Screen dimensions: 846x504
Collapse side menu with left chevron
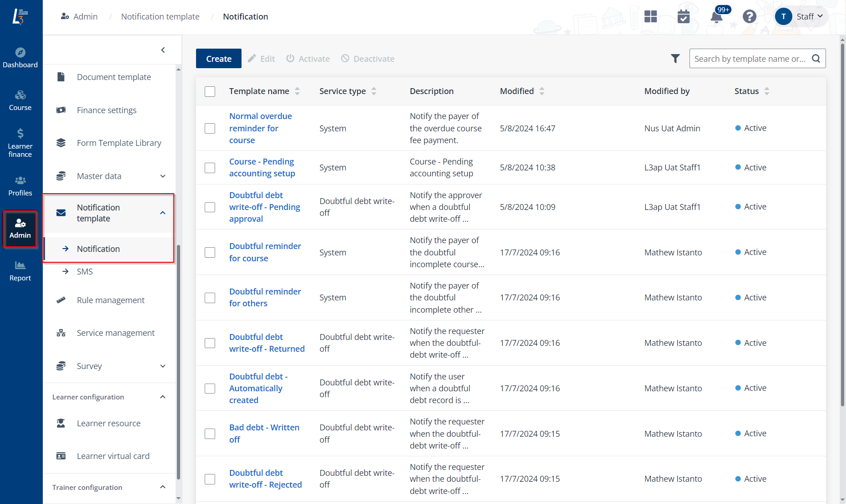coord(163,50)
